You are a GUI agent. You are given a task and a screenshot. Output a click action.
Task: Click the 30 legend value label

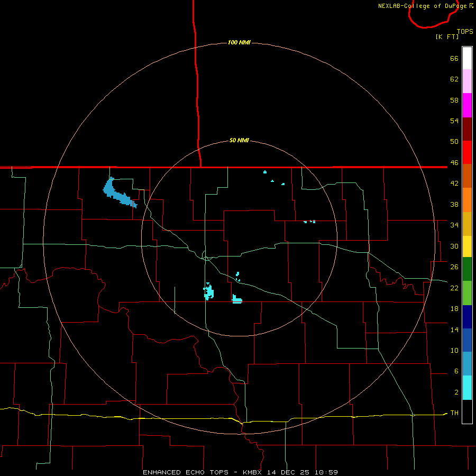(x=454, y=246)
